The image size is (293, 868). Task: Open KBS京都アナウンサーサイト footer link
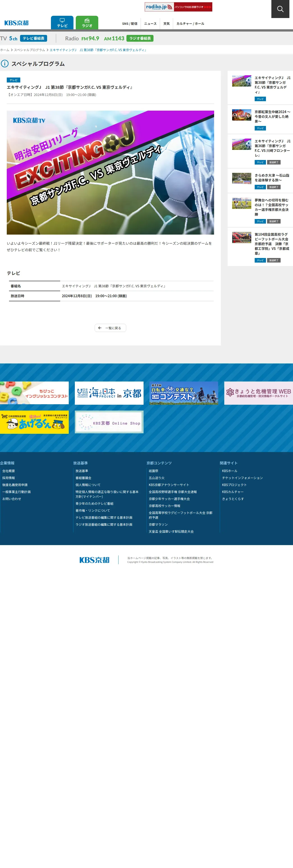coord(169,485)
